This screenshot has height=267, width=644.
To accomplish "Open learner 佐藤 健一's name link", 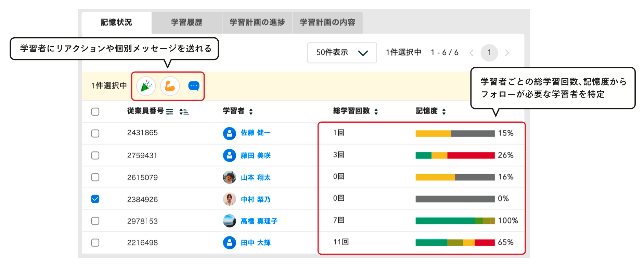I will tap(256, 133).
